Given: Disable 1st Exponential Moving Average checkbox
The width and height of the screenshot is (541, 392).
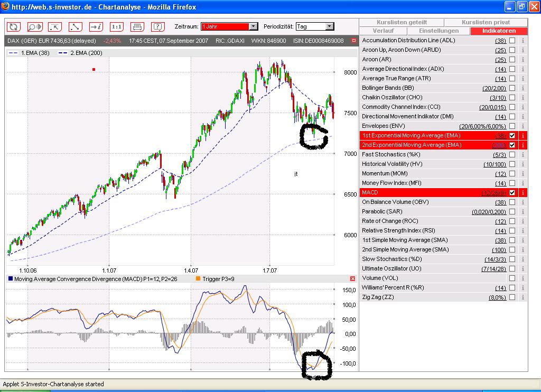Looking at the screenshot, I should (512, 136).
